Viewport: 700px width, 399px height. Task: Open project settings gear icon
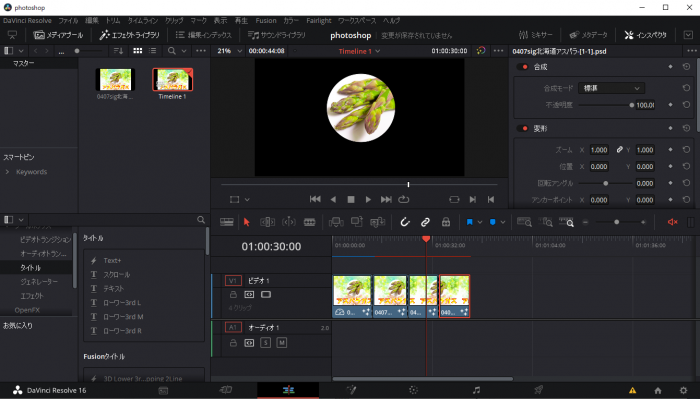coord(683,391)
